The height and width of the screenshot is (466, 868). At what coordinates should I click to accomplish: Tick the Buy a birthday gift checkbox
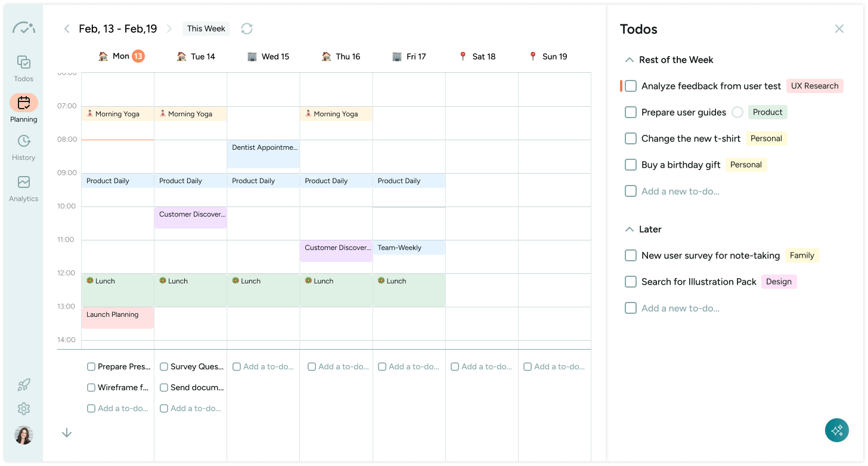(x=631, y=165)
